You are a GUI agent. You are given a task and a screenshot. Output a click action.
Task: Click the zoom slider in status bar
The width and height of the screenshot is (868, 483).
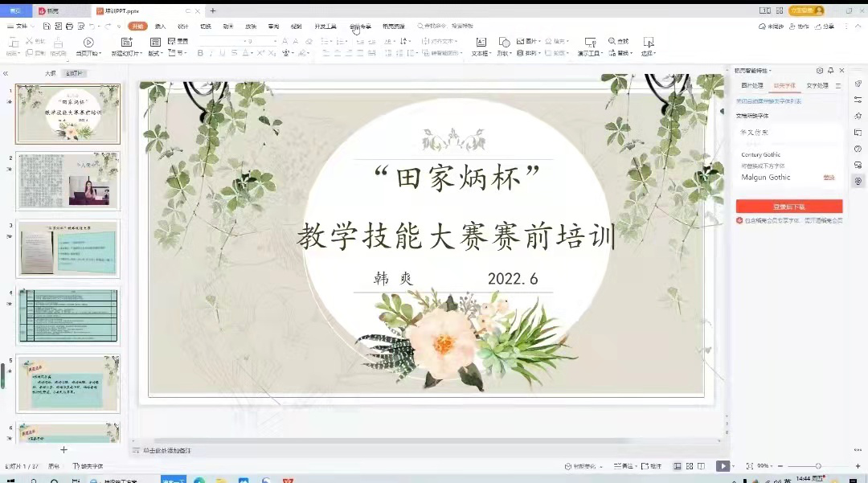tap(818, 466)
